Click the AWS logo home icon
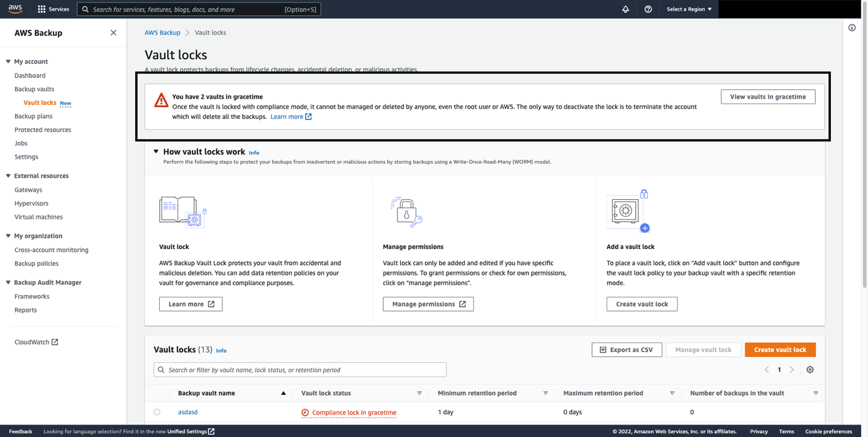Screen dimensions: 868x437 tap(15, 9)
